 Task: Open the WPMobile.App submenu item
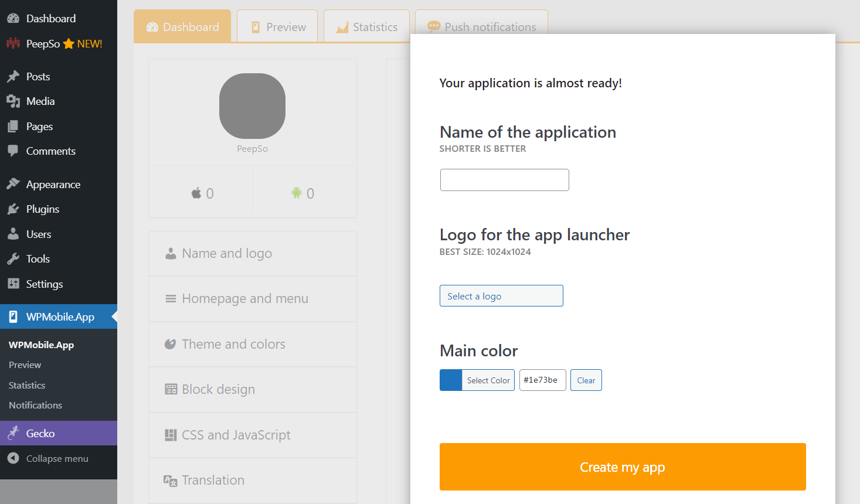pyautogui.click(x=41, y=345)
